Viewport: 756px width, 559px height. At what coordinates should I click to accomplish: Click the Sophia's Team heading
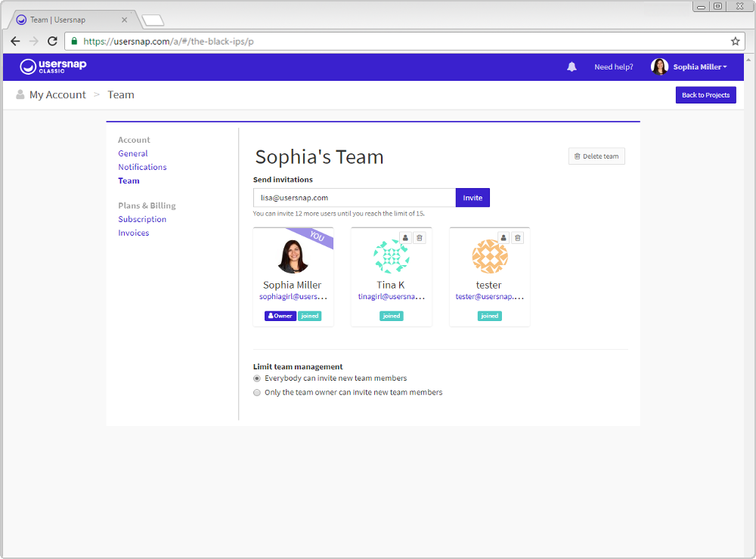click(x=319, y=157)
